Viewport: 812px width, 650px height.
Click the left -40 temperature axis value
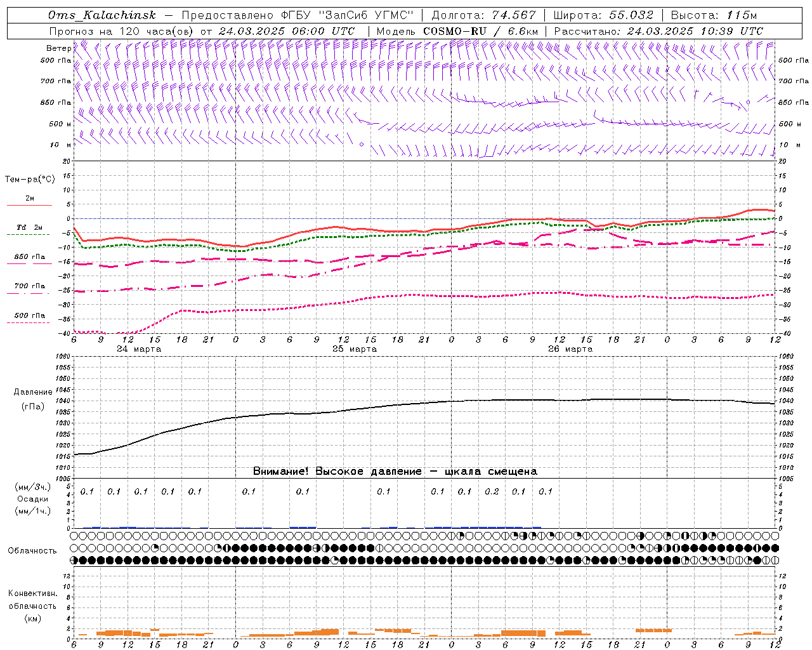click(x=65, y=333)
